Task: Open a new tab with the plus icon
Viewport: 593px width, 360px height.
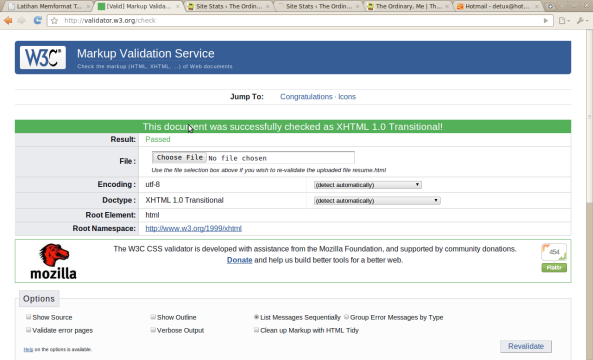Action: point(550,6)
